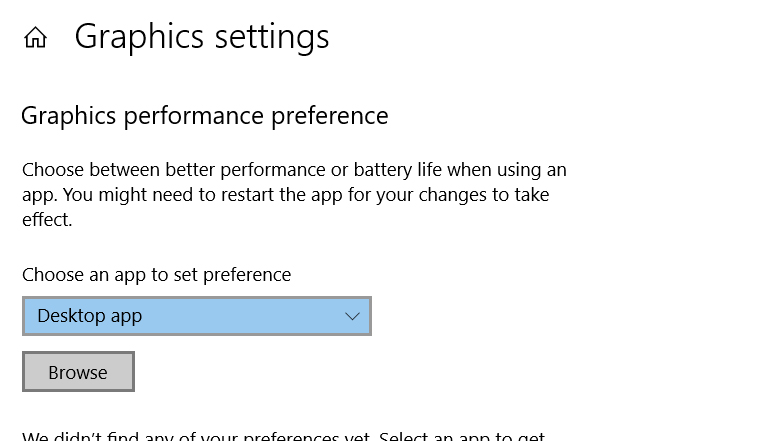The height and width of the screenshot is (441, 784).
Task: Click the Graphics performance preference heading
Action: click(x=204, y=116)
